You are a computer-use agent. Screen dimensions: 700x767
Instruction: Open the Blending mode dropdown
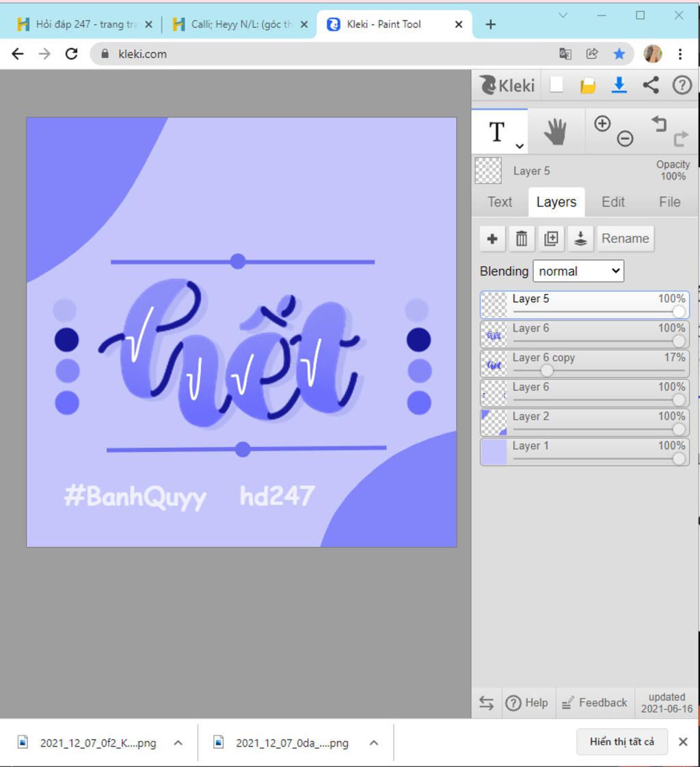578,271
